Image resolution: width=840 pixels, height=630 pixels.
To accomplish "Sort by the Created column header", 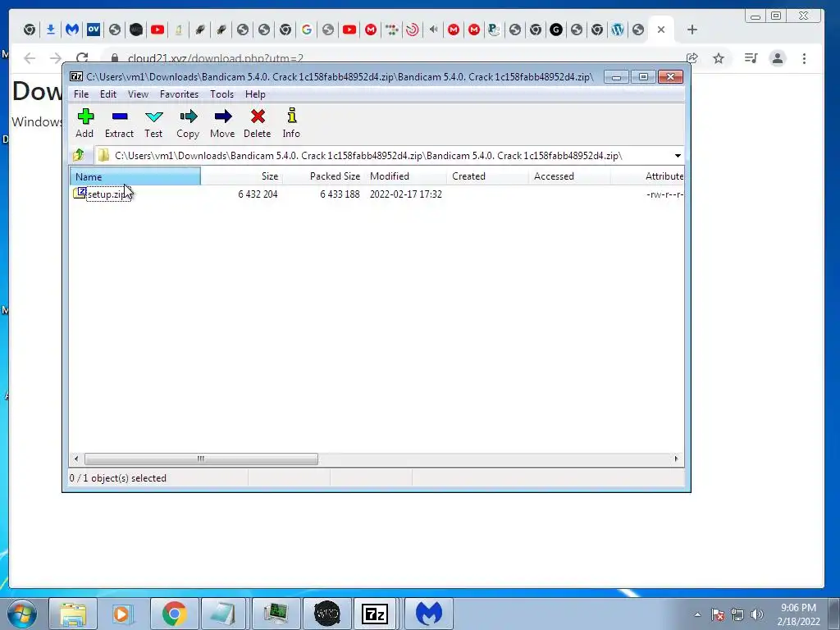I will click(487, 176).
